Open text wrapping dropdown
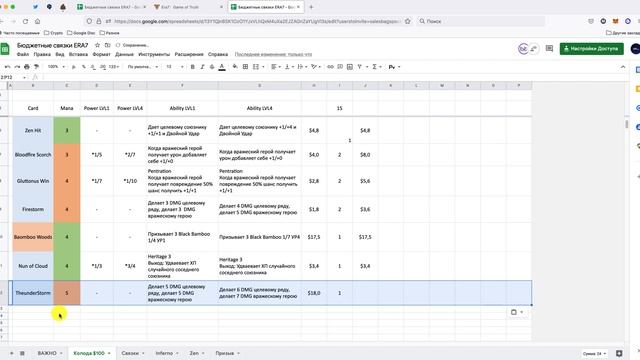 pos(302,67)
